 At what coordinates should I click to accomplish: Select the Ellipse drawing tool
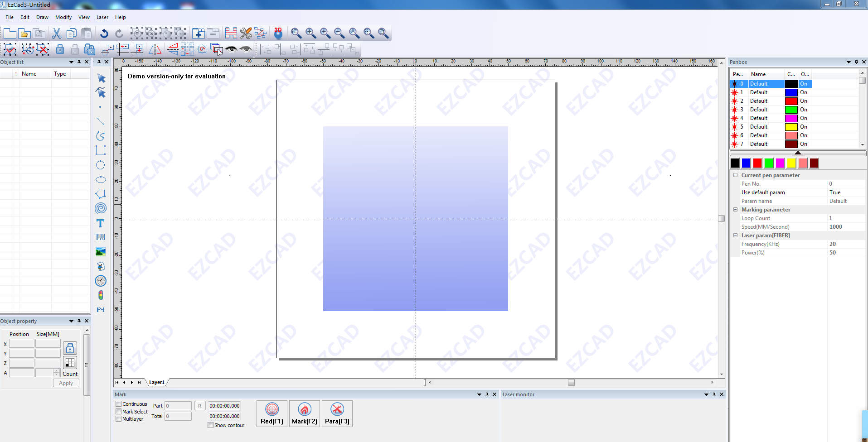point(100,179)
